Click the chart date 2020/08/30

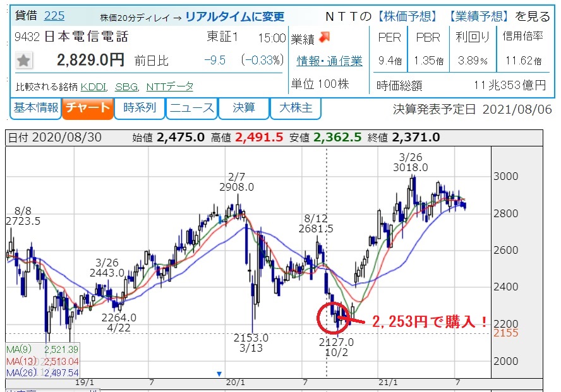click(66, 137)
